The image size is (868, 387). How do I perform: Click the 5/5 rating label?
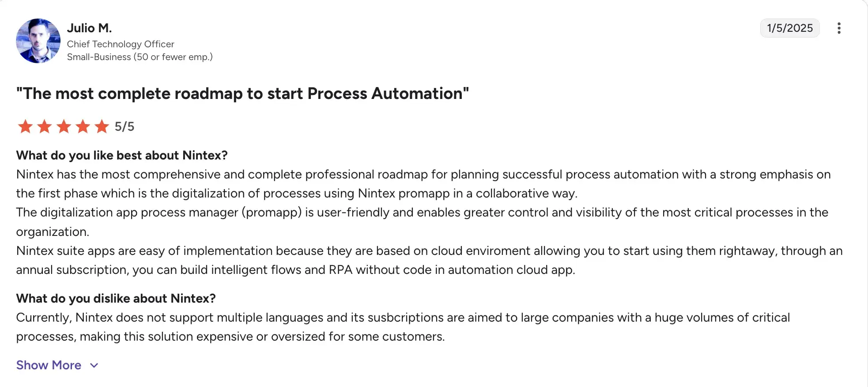click(x=124, y=127)
